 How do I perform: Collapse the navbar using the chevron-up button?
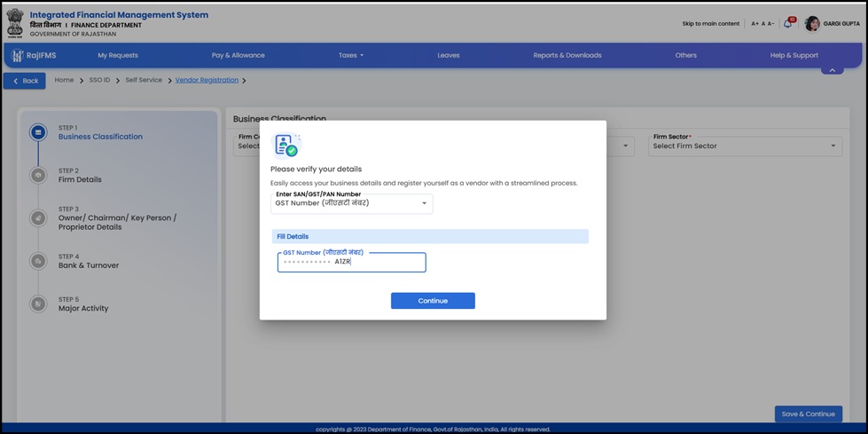pos(832,70)
